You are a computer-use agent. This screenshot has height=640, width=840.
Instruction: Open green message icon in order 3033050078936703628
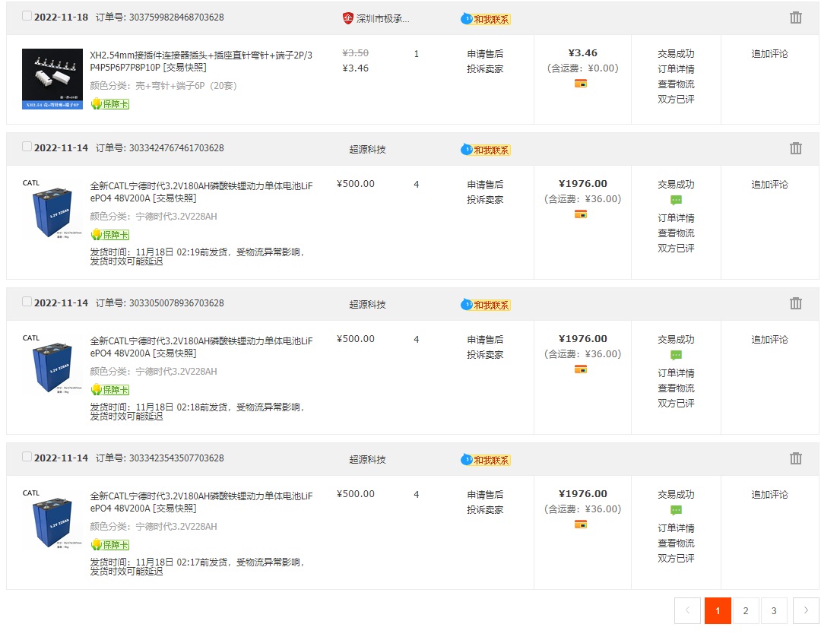676,355
